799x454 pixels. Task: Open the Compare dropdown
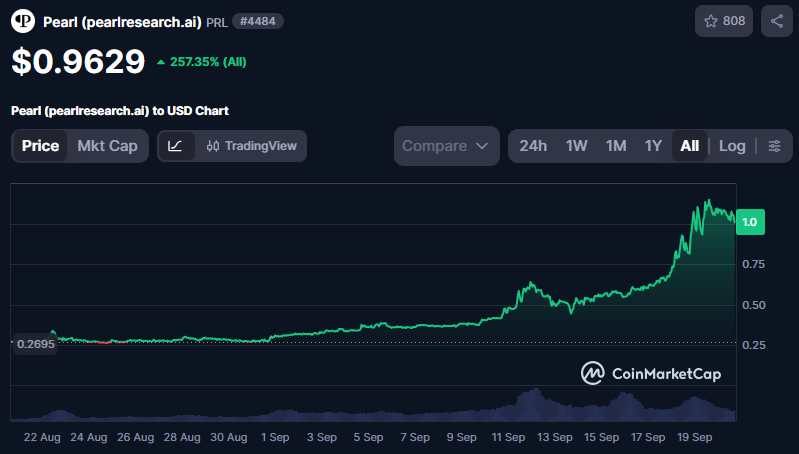click(x=446, y=146)
